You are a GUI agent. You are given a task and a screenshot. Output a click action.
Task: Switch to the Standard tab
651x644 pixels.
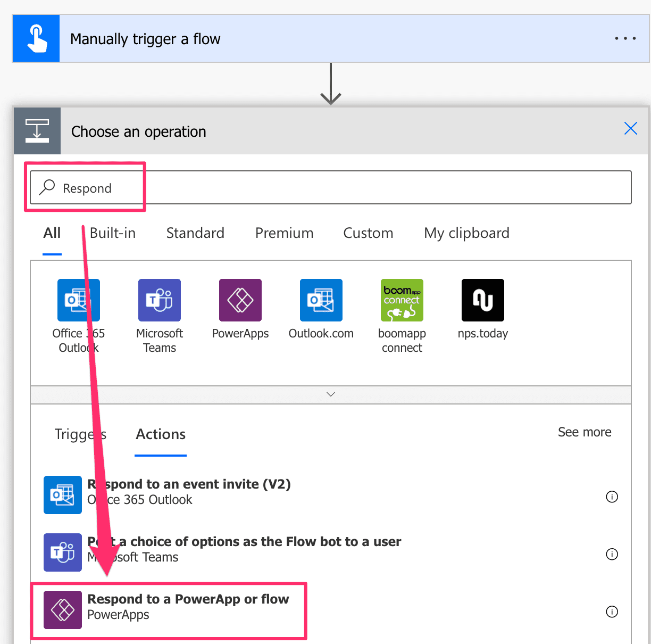[x=195, y=233]
